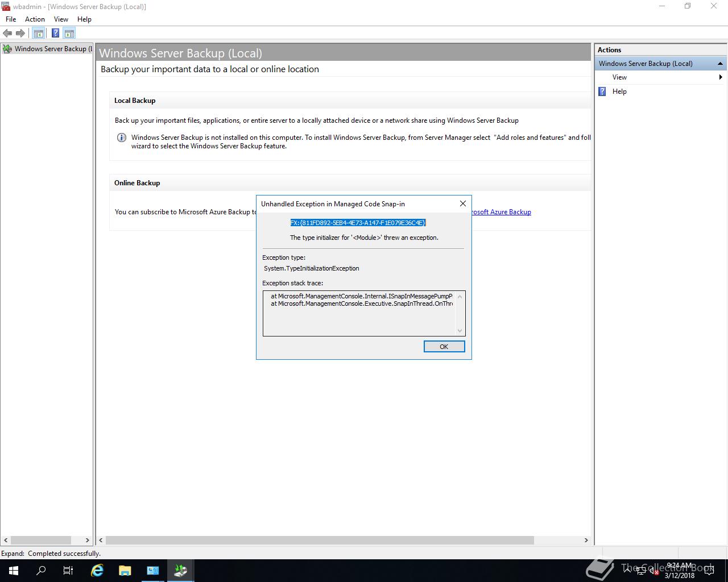
Task: Open the File menu
Action: 11,19
